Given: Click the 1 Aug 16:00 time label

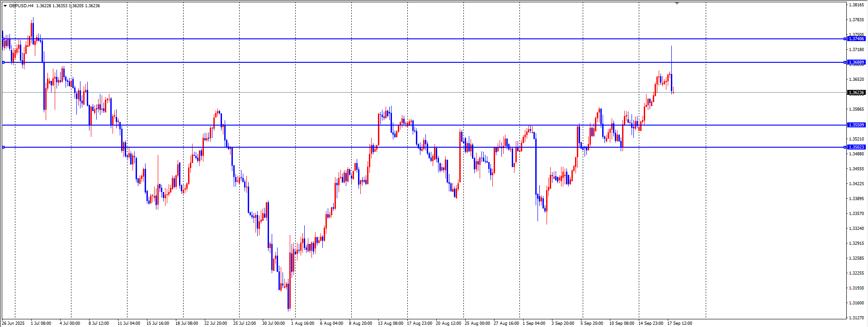Looking at the screenshot, I should pos(302,323).
